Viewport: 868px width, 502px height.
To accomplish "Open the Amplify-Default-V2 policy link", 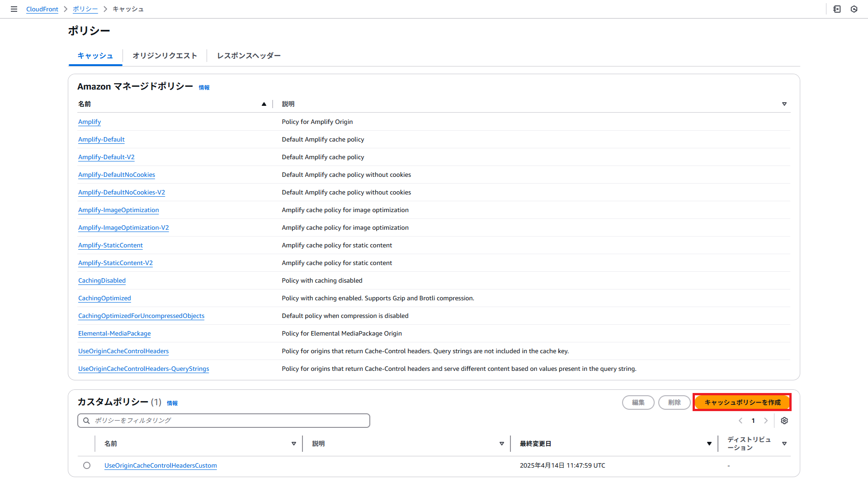I will tap(106, 157).
